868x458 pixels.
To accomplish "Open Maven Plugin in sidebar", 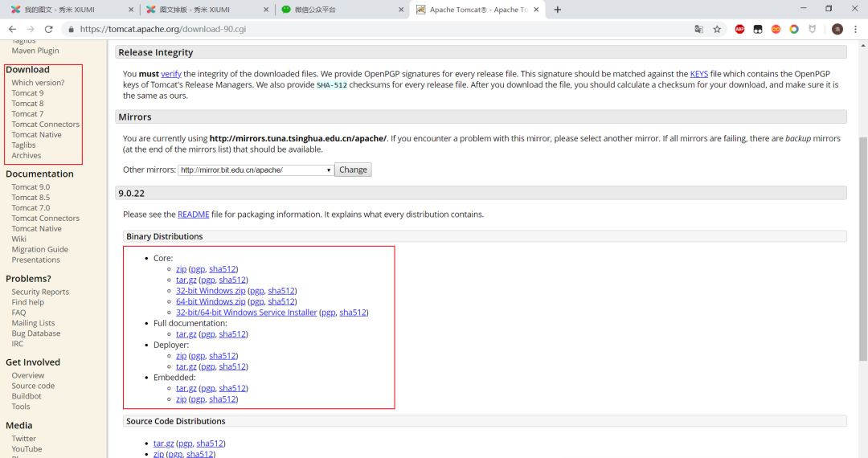I will (35, 51).
